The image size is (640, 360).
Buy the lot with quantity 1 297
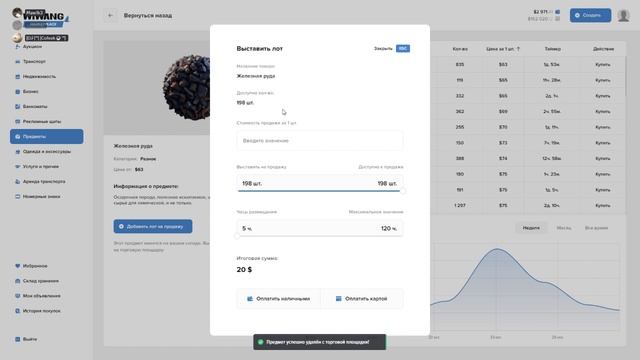pos(603,205)
